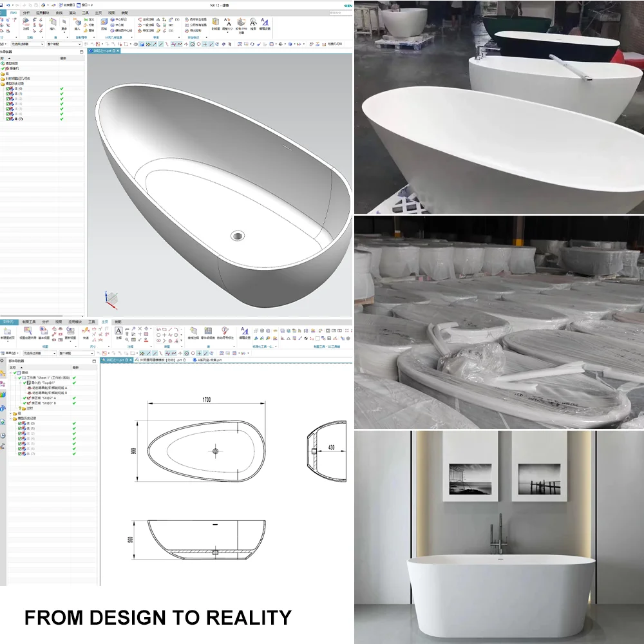Screen dimensions: 644x644
Task: Click the 视图创建向导 view wizard icon
Action: 27,332
